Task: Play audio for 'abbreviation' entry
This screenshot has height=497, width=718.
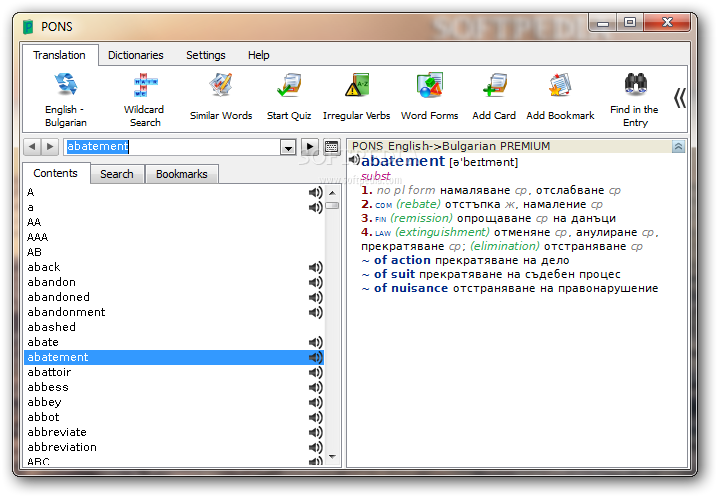Action: click(x=315, y=448)
